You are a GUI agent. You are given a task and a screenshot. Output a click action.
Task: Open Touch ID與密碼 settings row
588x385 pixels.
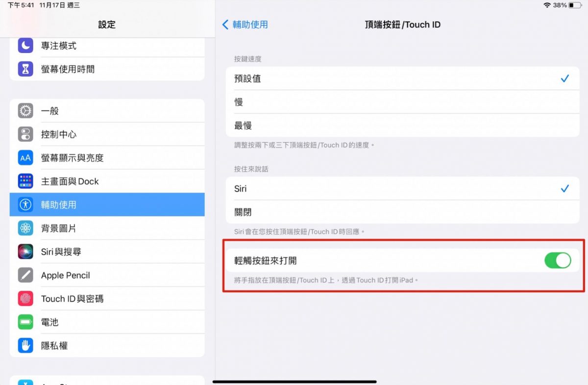tap(107, 299)
